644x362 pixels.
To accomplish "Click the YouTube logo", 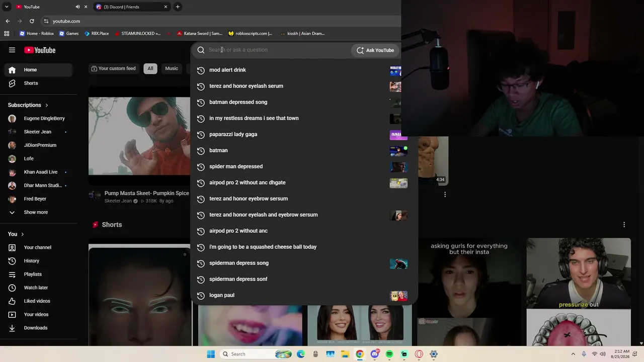I will pos(40,50).
